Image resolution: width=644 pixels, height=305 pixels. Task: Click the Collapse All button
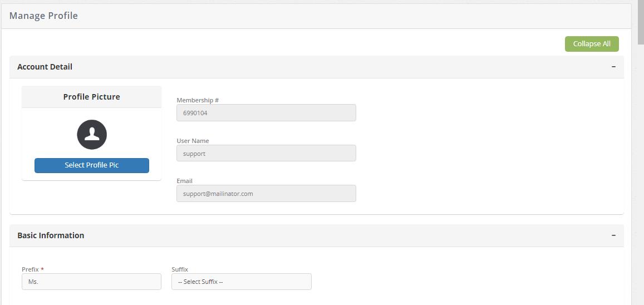point(591,44)
